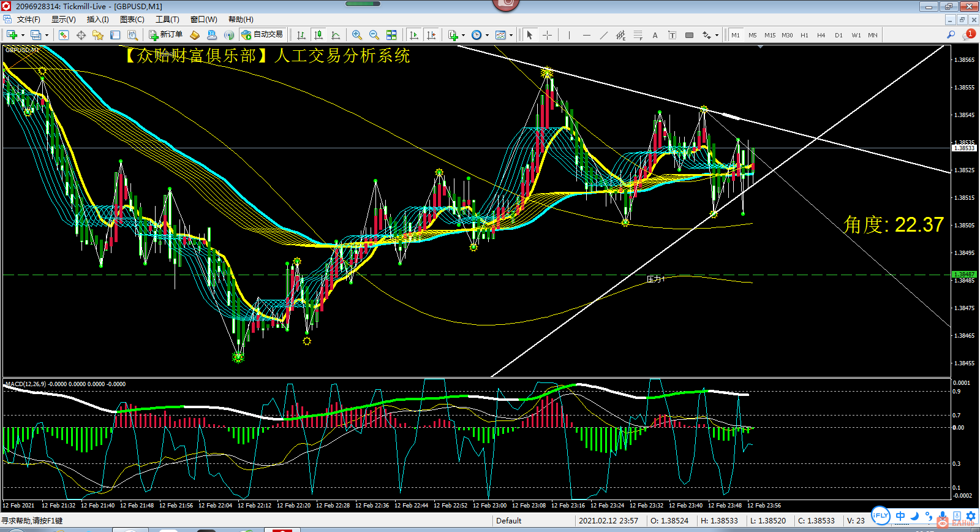Toggle chart auto scroll
Image resolution: width=980 pixels, height=532 pixels.
click(414, 35)
